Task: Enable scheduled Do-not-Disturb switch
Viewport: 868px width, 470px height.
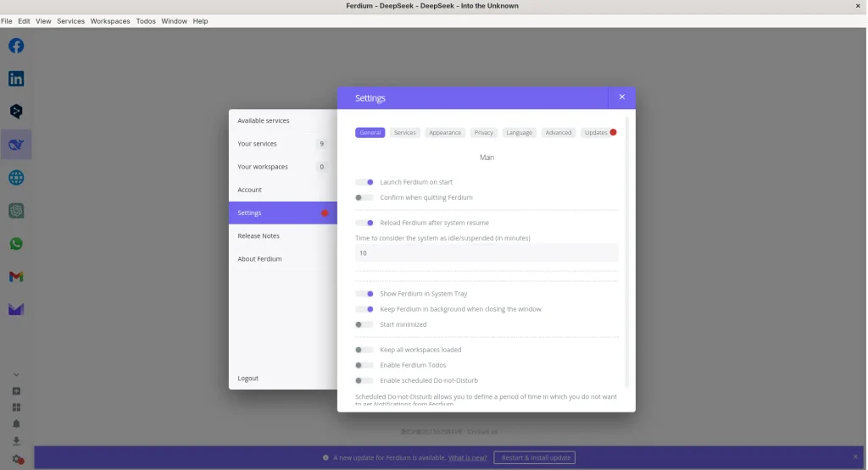Action: pyautogui.click(x=364, y=380)
